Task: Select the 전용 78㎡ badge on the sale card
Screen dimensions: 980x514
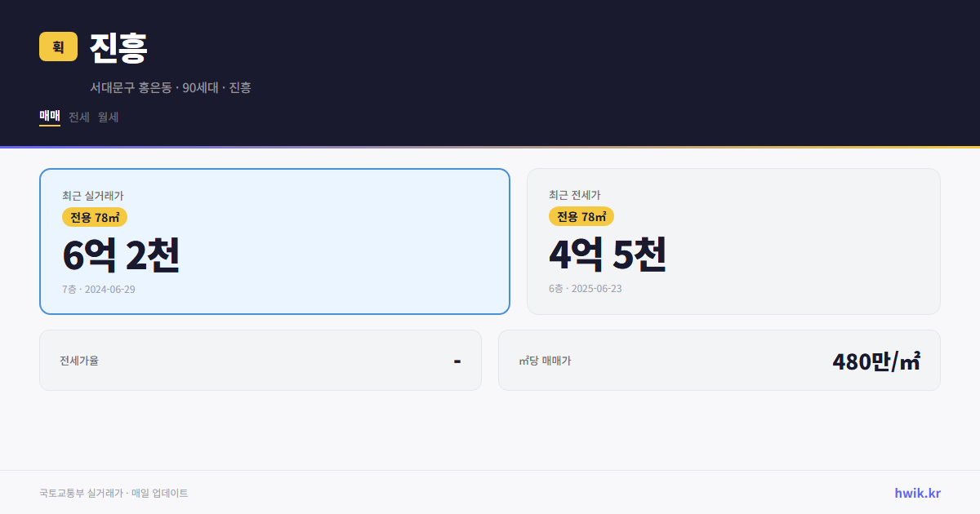Action: (x=91, y=217)
